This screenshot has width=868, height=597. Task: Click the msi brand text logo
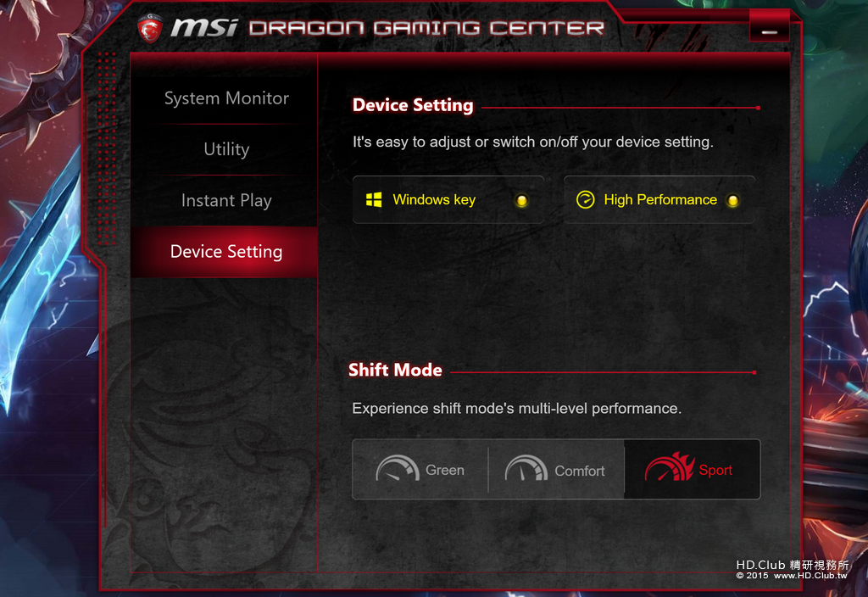coord(204,26)
